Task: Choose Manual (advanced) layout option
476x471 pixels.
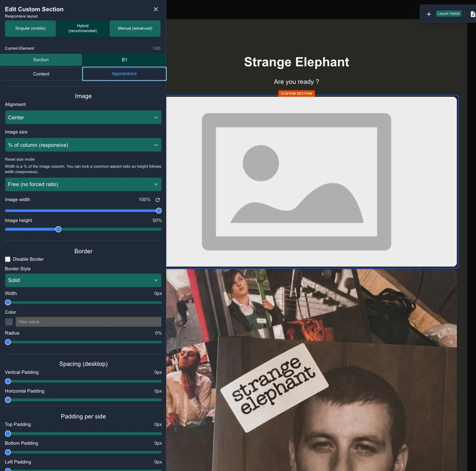Action: pyautogui.click(x=135, y=28)
